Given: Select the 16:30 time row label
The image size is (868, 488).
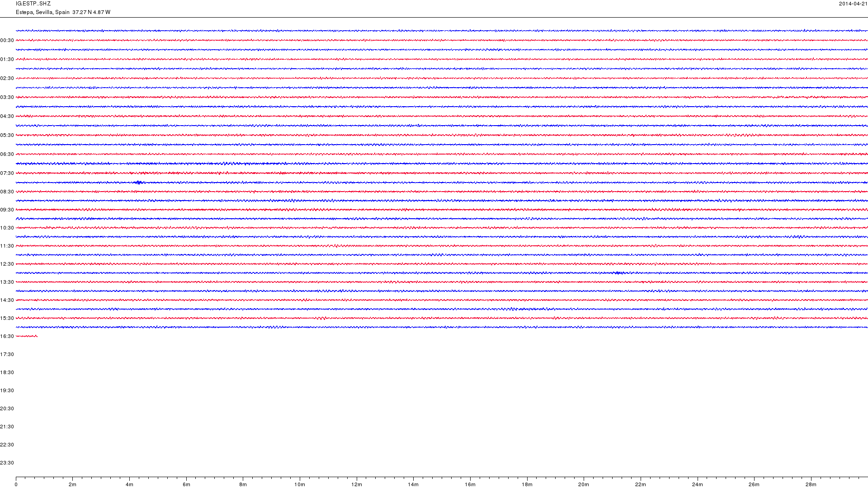Looking at the screenshot, I should [x=7, y=336].
